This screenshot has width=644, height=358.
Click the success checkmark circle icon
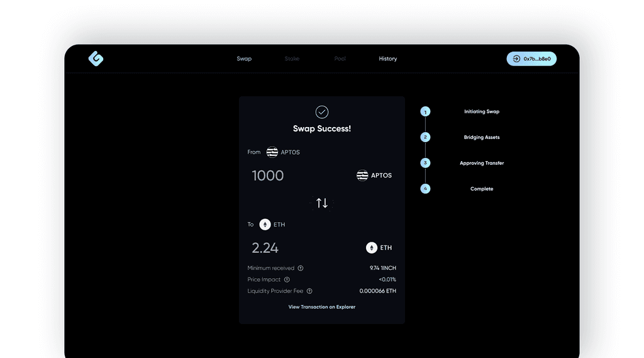[x=321, y=112]
